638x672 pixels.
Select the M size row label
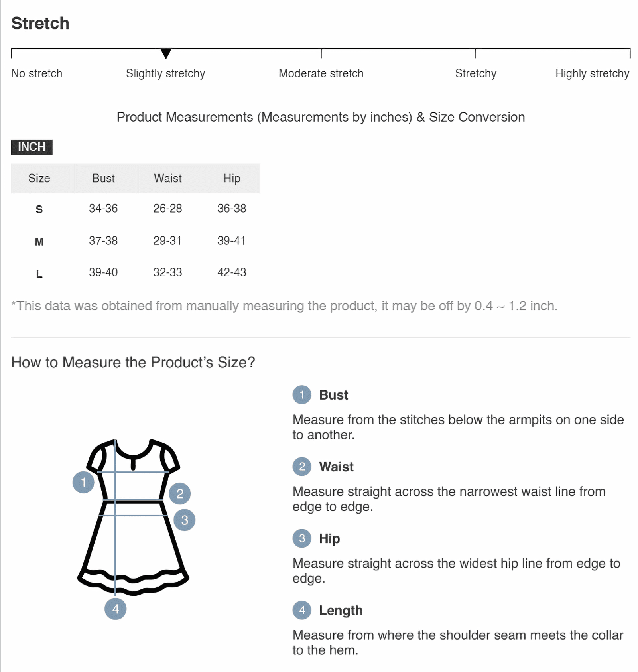(39, 241)
